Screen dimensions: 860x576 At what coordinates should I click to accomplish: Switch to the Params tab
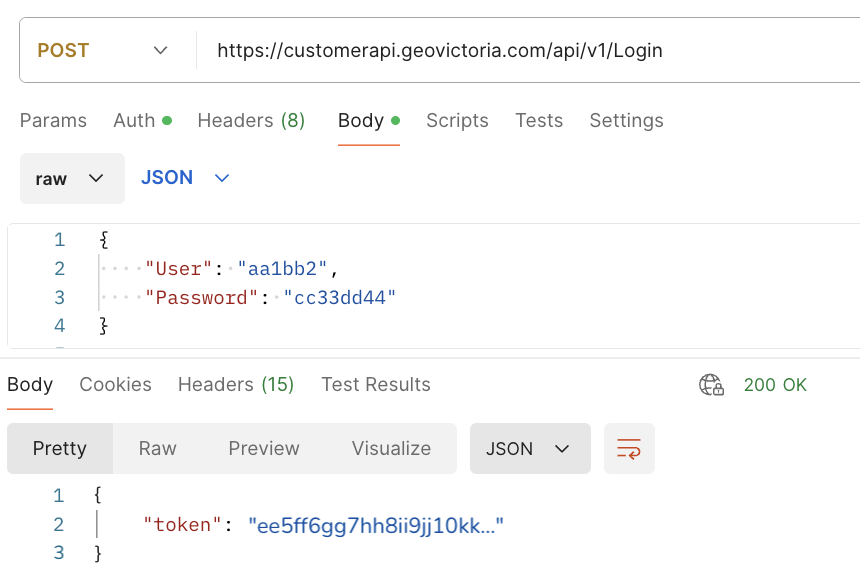tap(53, 121)
